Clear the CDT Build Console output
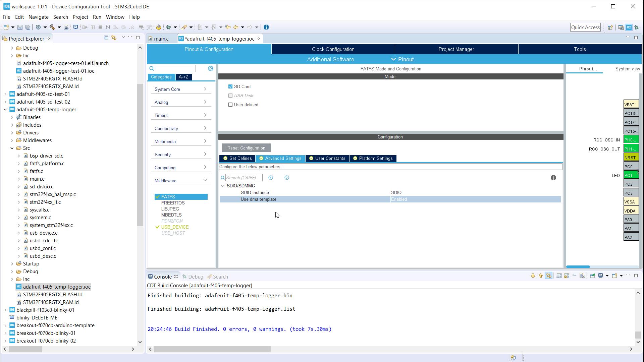This screenshot has width=644, height=362. tap(582, 276)
